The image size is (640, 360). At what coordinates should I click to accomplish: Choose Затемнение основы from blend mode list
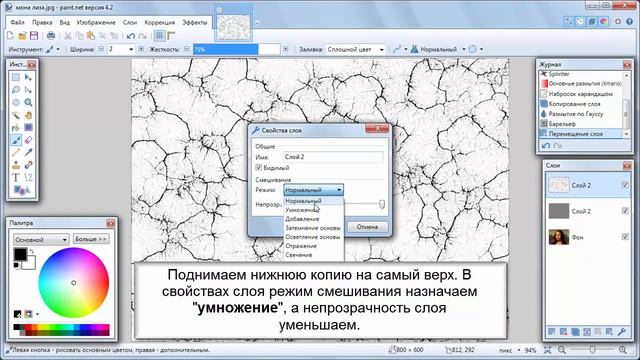[313, 228]
